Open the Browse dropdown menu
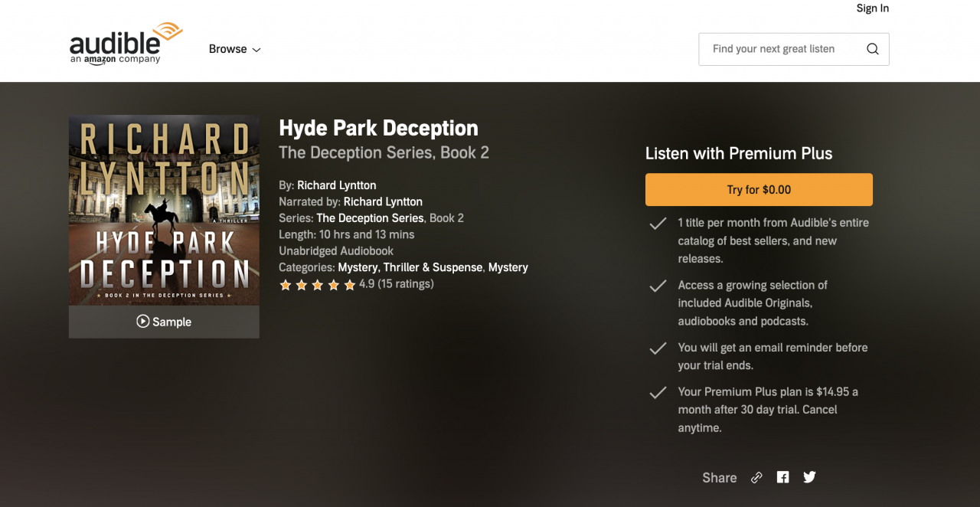 coord(234,49)
